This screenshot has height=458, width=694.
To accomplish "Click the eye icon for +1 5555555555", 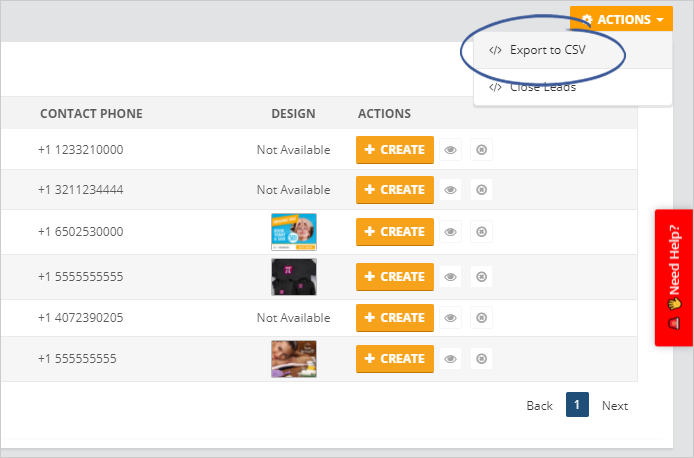I will click(x=451, y=277).
